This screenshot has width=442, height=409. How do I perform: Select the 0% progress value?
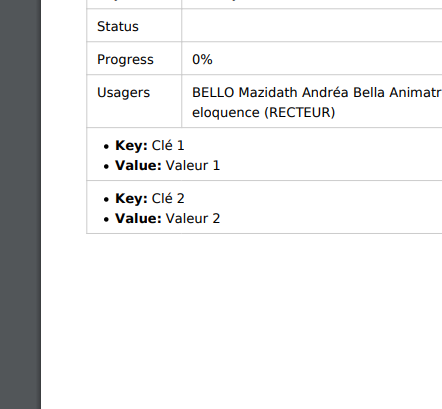click(202, 60)
